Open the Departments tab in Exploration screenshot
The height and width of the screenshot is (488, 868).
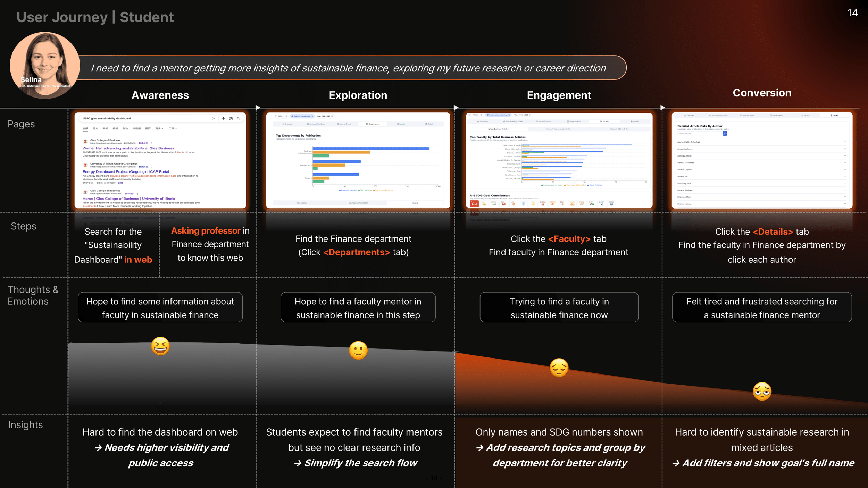[x=373, y=124]
